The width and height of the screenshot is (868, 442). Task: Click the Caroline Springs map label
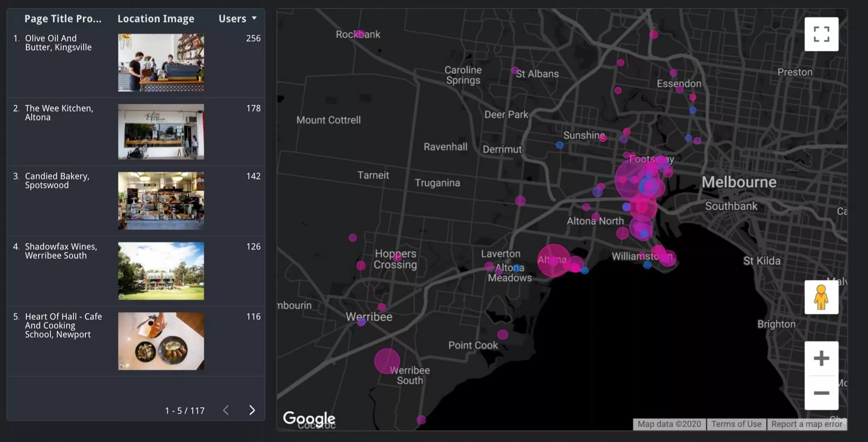coord(463,75)
